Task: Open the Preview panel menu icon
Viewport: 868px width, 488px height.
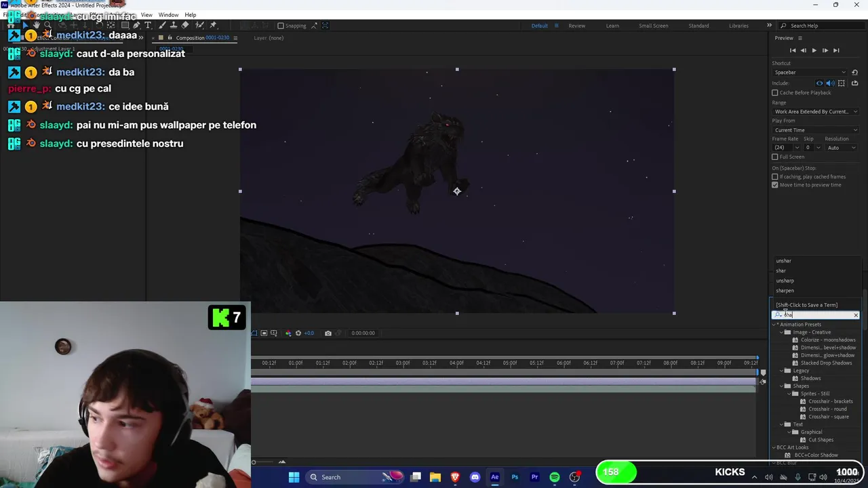Action: click(x=799, y=38)
